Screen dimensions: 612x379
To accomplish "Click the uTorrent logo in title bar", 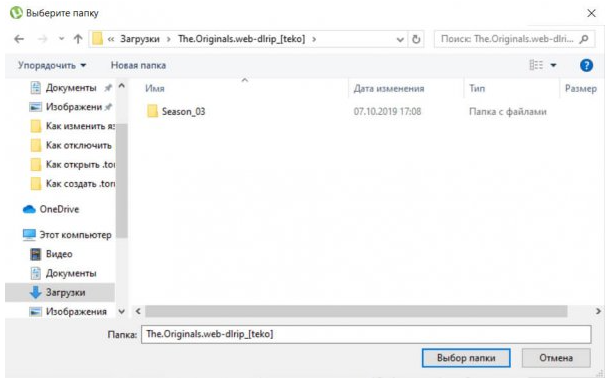I will (x=16, y=12).
